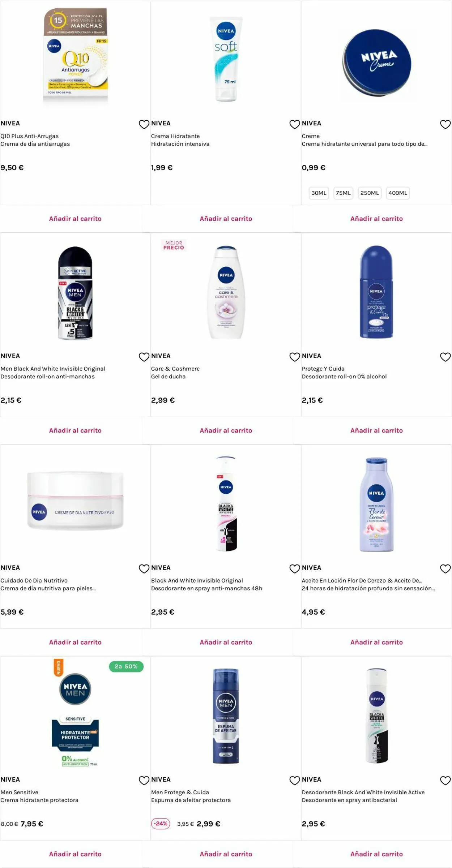Heart the Care & Cashmere shower gel
The width and height of the screenshot is (452, 868).
[295, 357]
